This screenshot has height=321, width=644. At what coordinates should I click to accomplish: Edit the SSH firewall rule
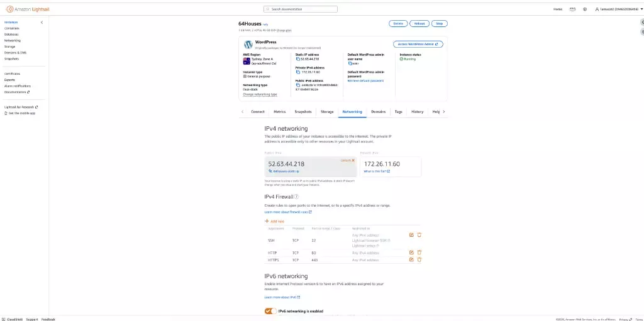411,235
